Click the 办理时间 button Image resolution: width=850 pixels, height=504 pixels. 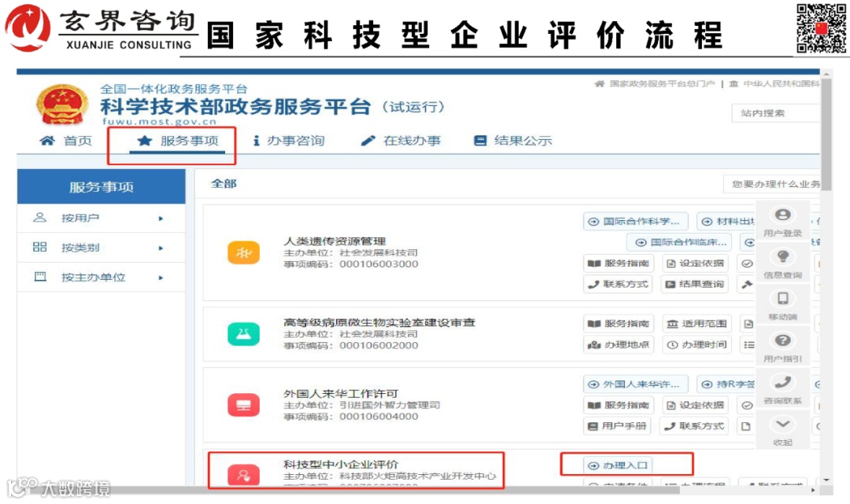click(x=697, y=344)
